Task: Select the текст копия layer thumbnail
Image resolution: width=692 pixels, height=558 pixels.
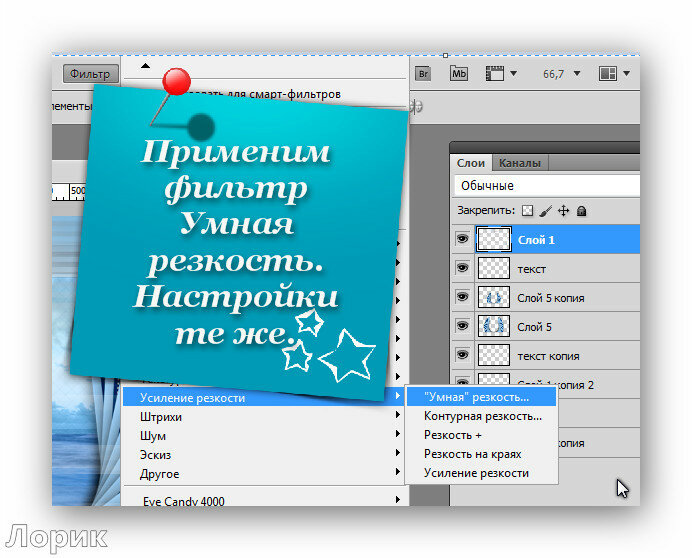Action: (x=494, y=355)
